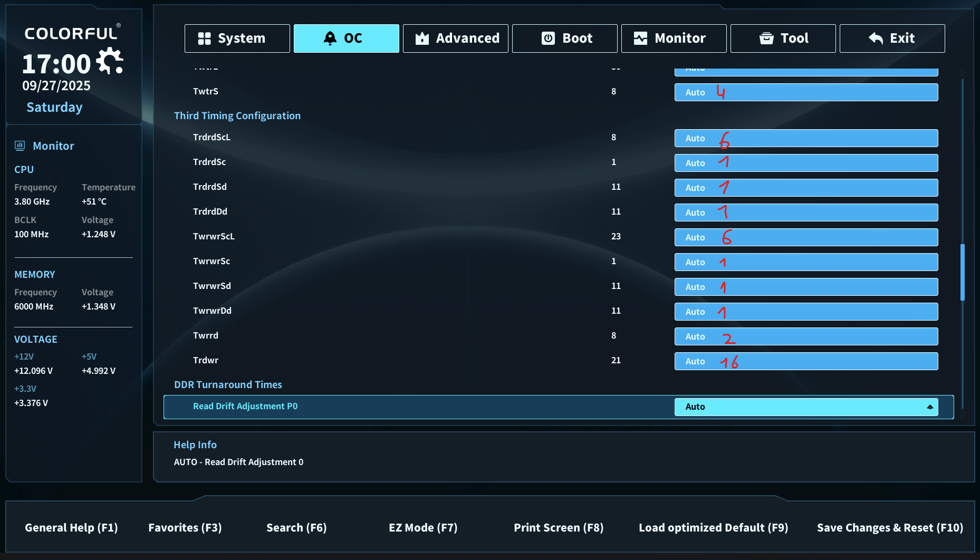This screenshot has height=560, width=980.
Task: Click the System tab grid icon
Action: 204,38
